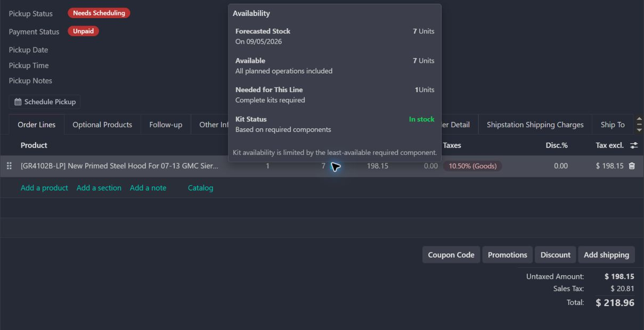Click the Tax excl. column header
The image size is (644, 330).
[609, 145]
